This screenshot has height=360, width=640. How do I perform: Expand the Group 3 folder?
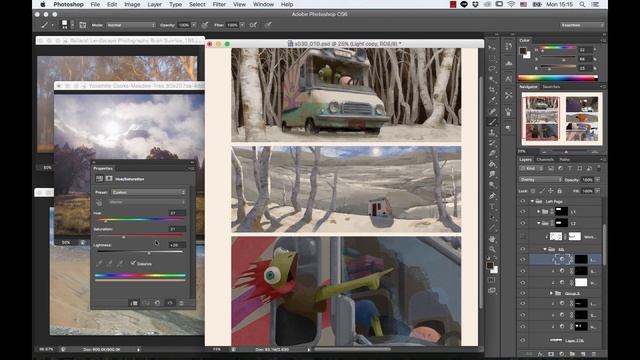coord(551,293)
